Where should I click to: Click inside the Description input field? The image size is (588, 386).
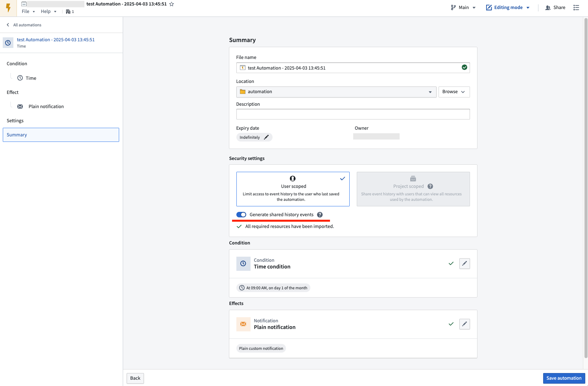coord(353,114)
